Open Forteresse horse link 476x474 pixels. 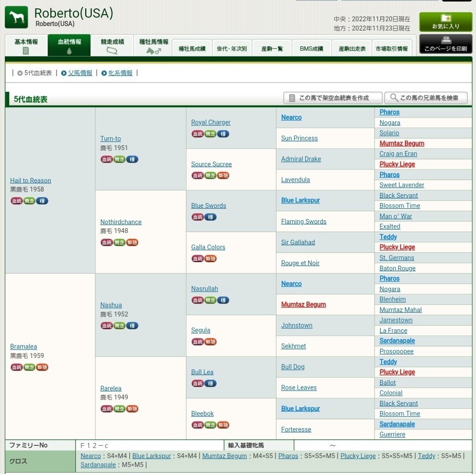click(296, 429)
